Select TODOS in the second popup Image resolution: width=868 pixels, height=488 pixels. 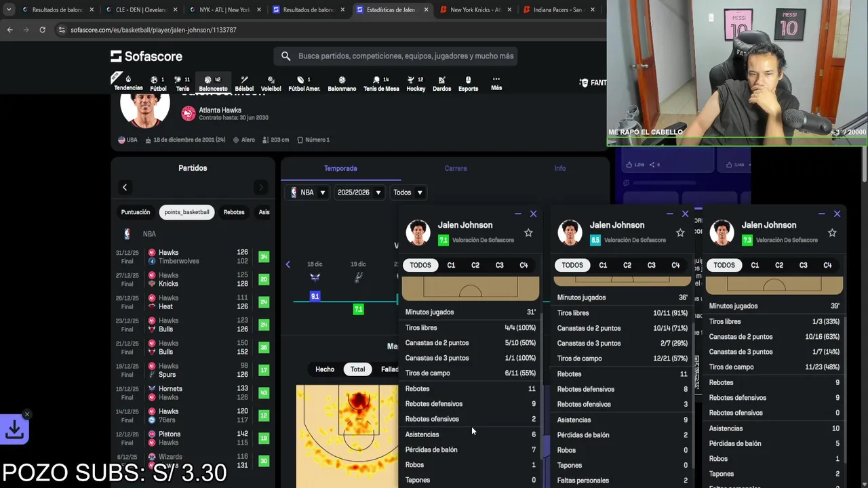point(572,265)
